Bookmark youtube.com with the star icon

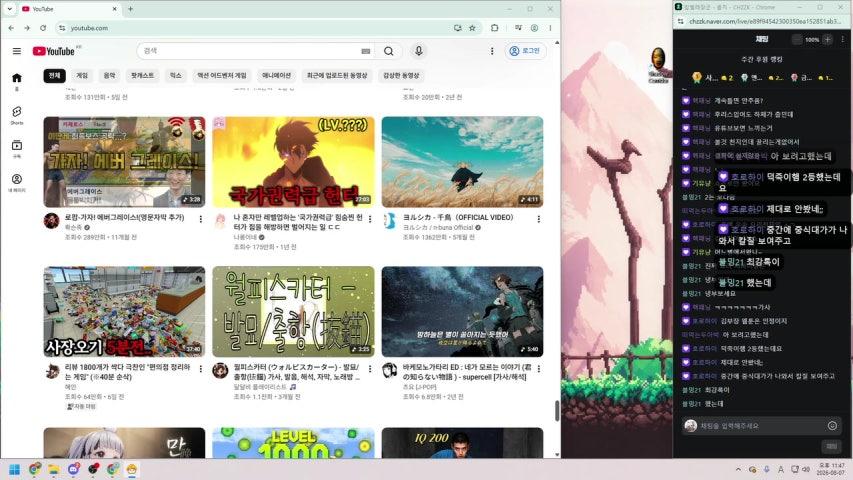[x=472, y=28]
